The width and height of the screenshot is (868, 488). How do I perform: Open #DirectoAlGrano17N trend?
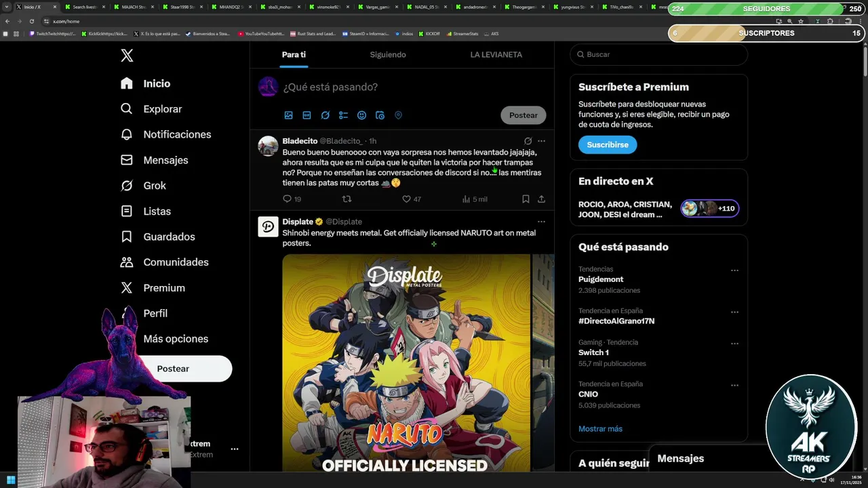pos(616,321)
